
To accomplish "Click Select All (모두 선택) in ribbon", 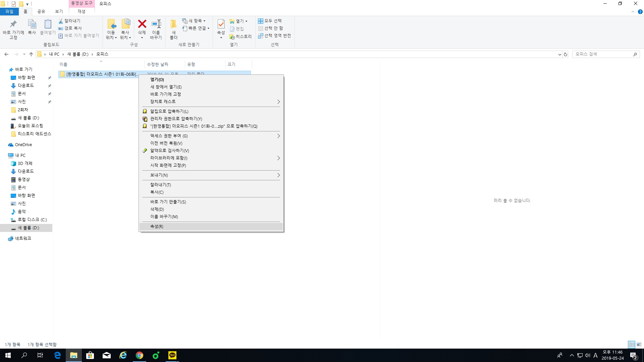I will [270, 21].
